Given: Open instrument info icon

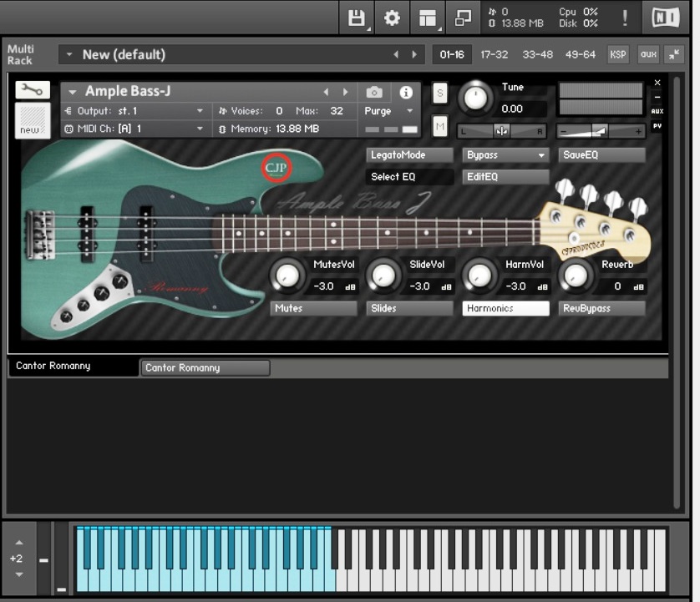Looking at the screenshot, I should pyautogui.click(x=406, y=93).
